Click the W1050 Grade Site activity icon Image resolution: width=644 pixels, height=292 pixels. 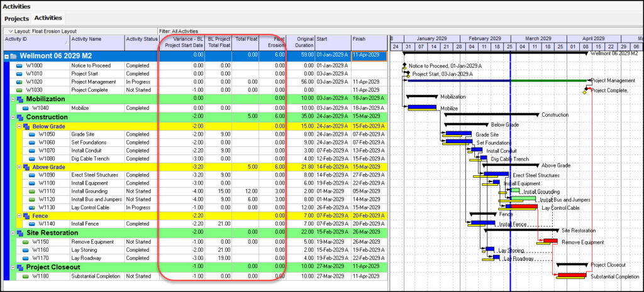31,134
